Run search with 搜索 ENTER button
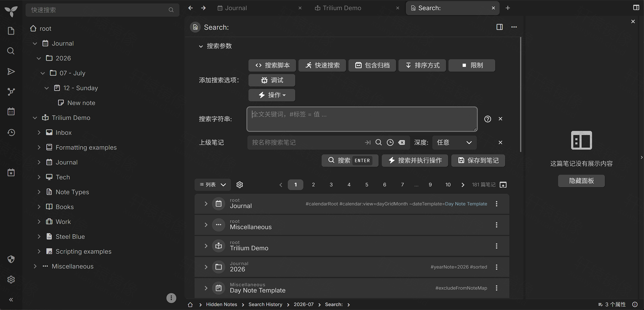Screen dimensions: 644x310 click(350, 160)
